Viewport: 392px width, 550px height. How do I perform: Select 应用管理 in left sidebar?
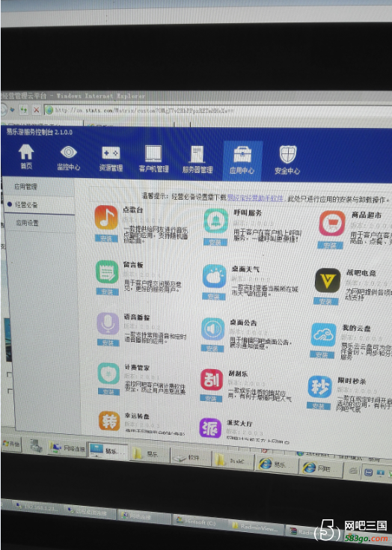pos(26,186)
